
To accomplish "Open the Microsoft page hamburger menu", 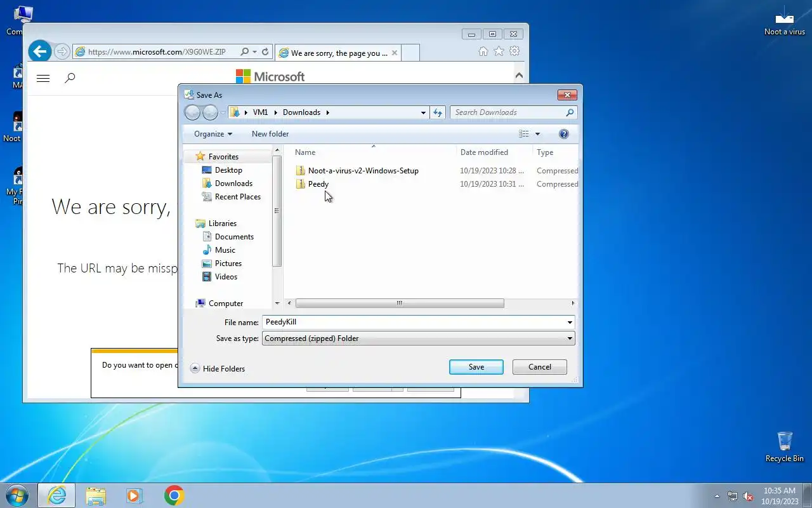I will (x=43, y=78).
